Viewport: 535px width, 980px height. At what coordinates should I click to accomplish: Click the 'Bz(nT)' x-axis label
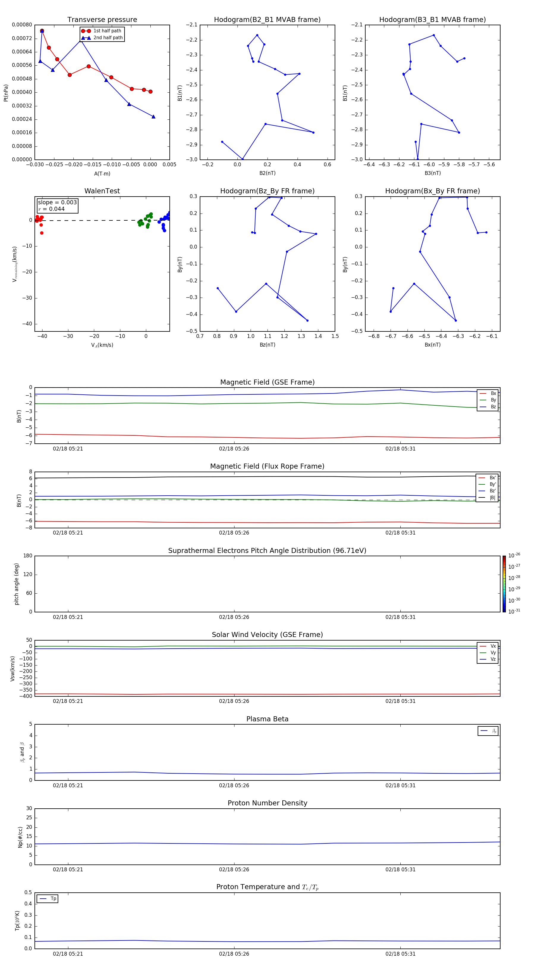(x=267, y=345)
